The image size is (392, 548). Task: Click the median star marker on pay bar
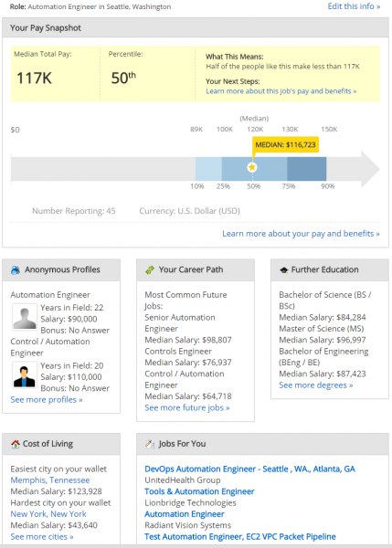click(x=252, y=167)
